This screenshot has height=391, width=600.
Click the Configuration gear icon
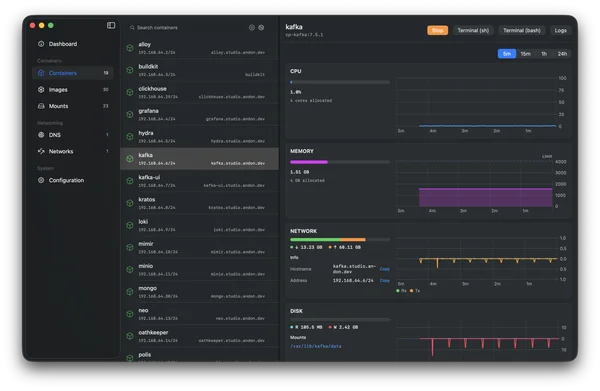pos(41,180)
